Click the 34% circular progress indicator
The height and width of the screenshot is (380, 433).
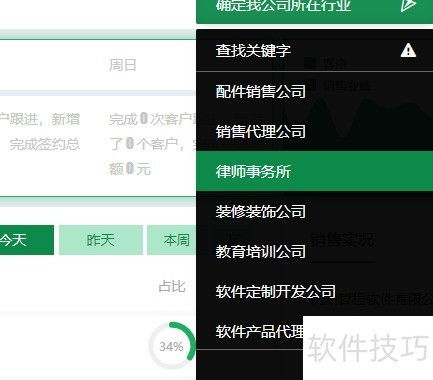click(172, 346)
